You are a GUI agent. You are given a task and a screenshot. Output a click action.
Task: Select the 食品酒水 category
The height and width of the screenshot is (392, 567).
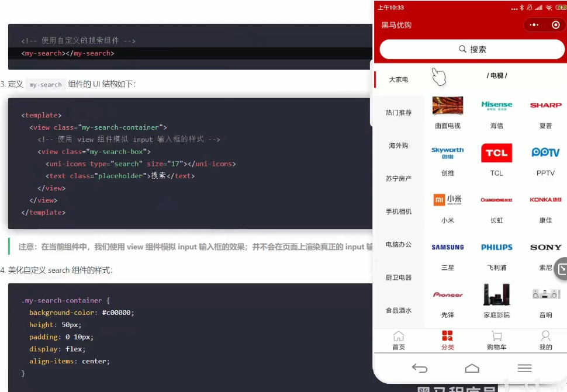tap(399, 310)
